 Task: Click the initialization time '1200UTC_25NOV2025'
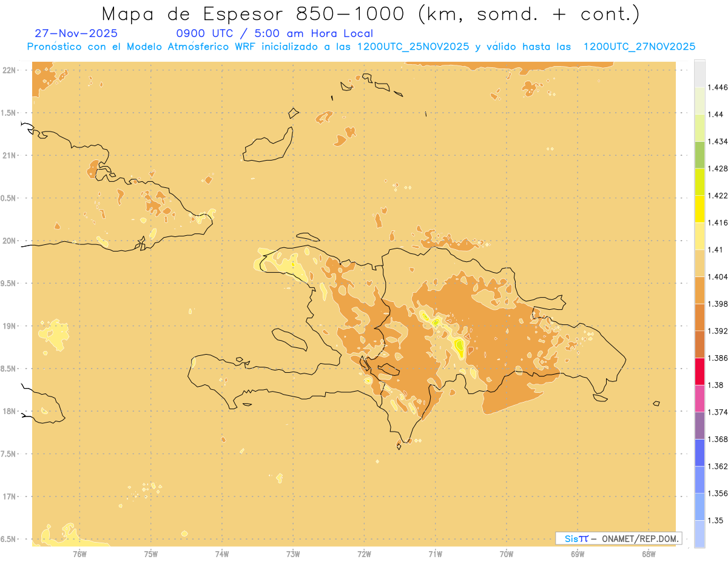point(413,47)
